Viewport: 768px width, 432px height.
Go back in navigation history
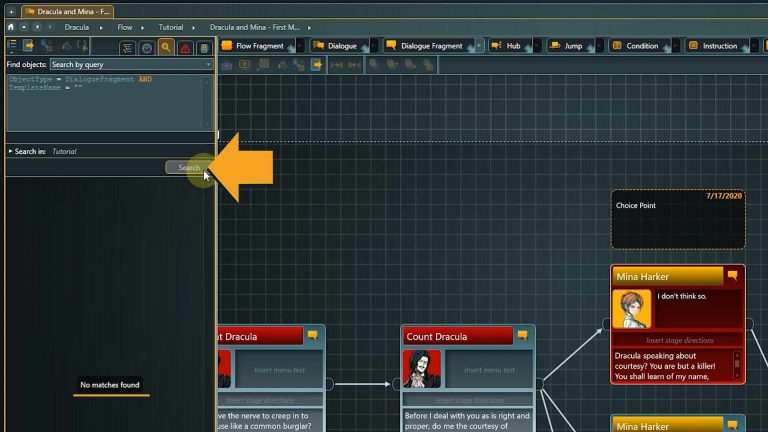pos(37,27)
